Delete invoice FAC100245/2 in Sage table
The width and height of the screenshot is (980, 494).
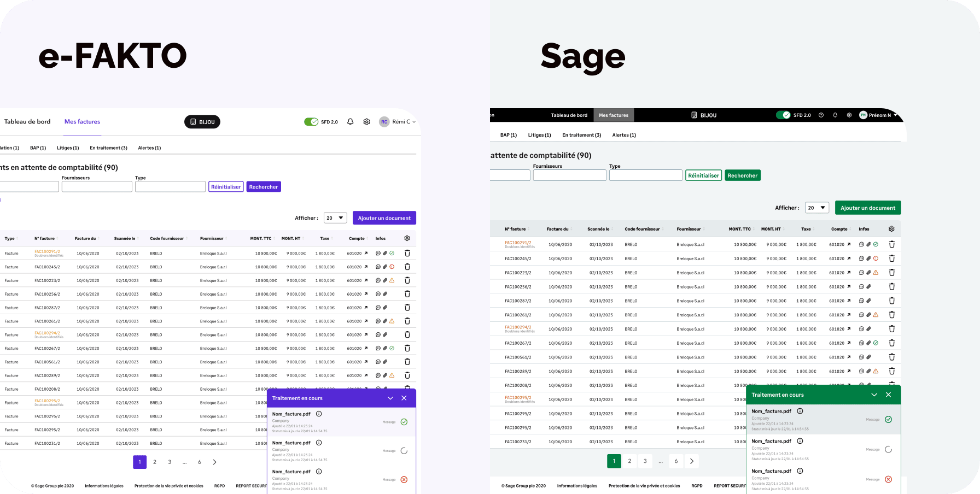tap(892, 258)
